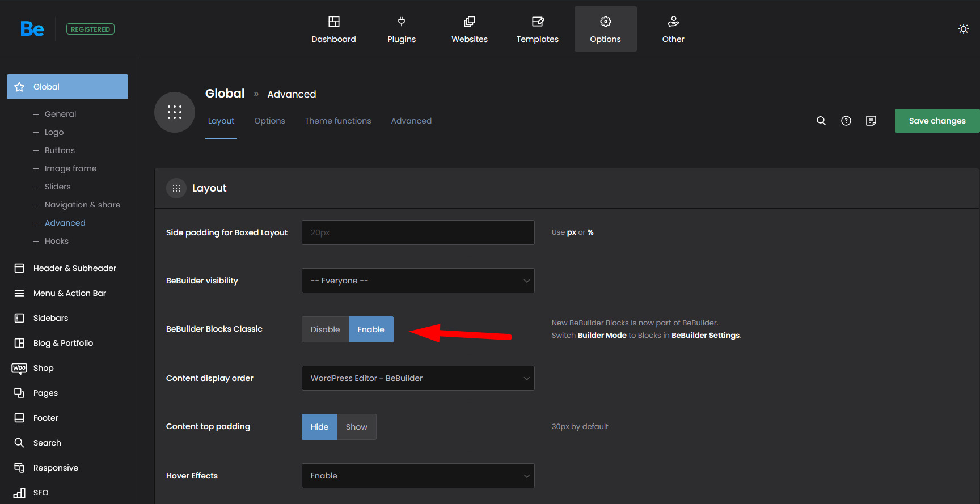Open the Other icon in top navigation
Image resolution: width=980 pixels, height=504 pixels.
(x=673, y=22)
